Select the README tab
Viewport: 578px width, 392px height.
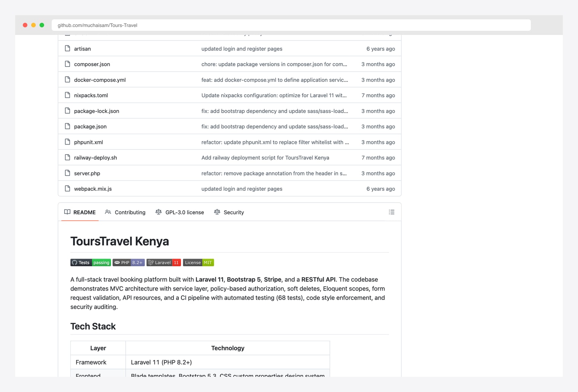point(80,212)
